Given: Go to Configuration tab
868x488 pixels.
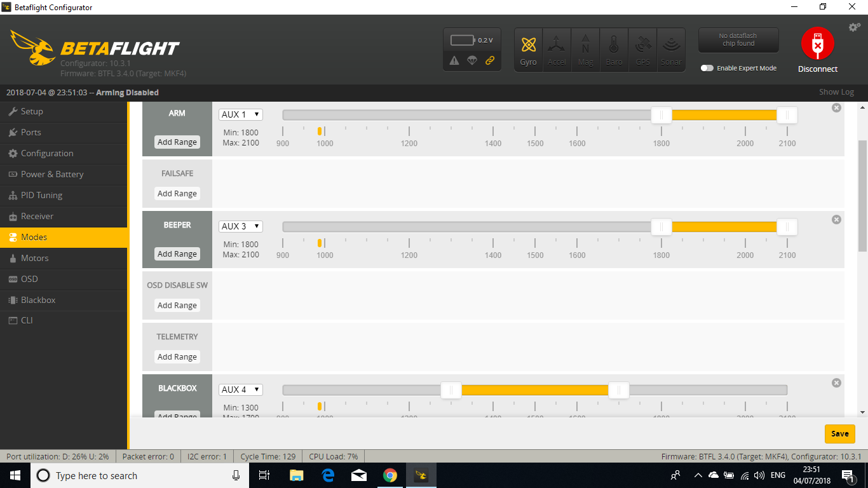Looking at the screenshot, I should [64, 153].
